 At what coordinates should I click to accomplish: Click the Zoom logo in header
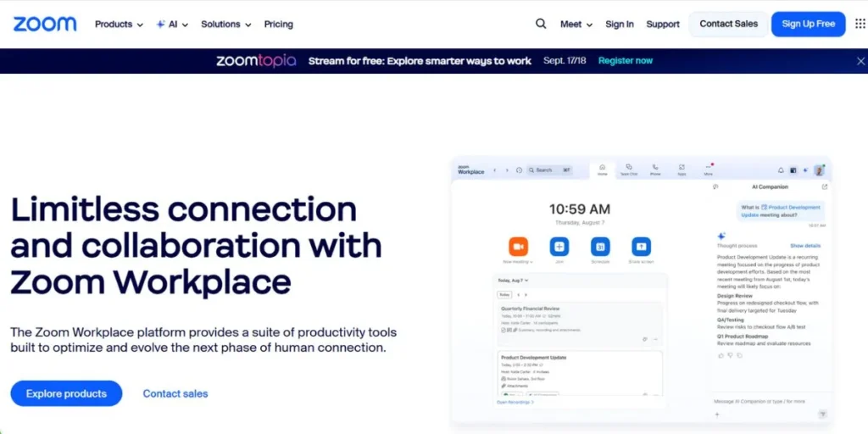(x=45, y=25)
